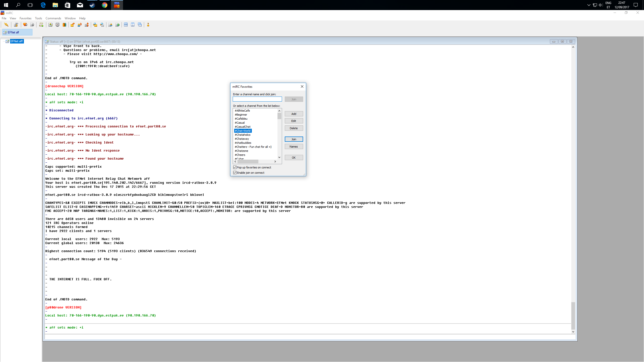Open Steam from the Windows taskbar

pyautogui.click(x=92, y=5)
